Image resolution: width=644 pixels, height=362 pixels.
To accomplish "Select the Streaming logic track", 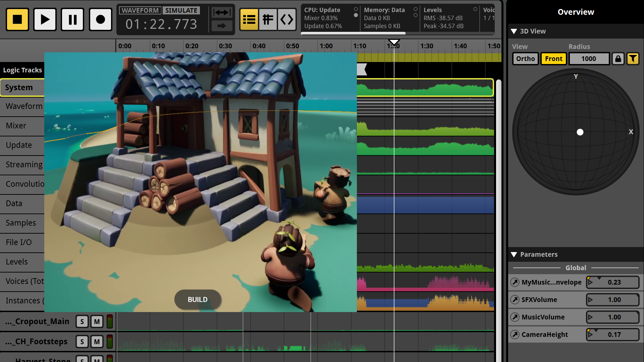I will (22, 165).
